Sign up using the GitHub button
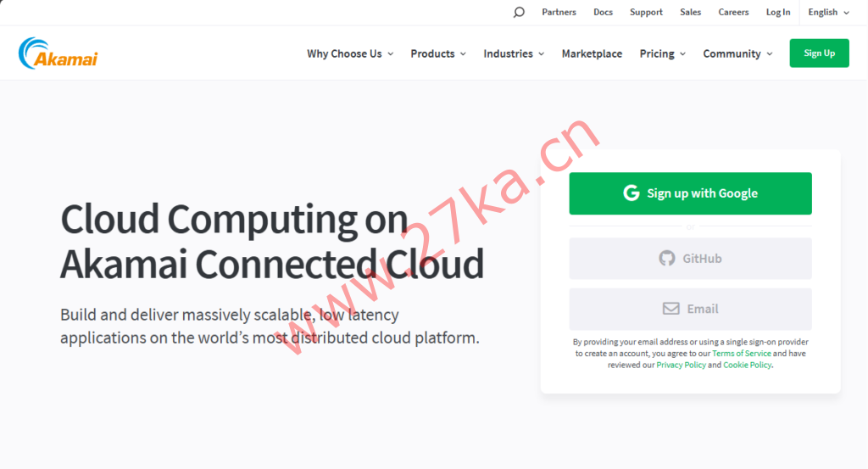Screen dimensions: 868x469 pyautogui.click(x=690, y=259)
